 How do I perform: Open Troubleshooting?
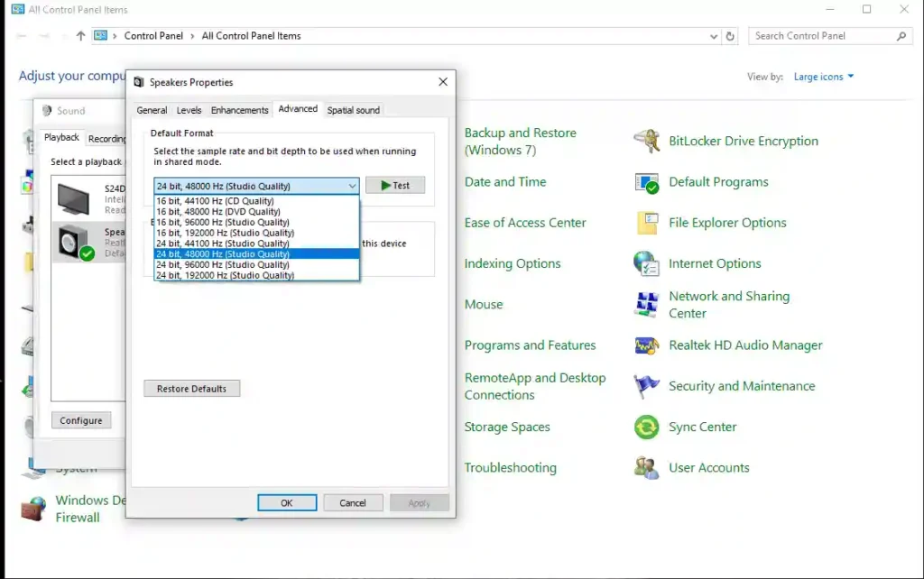click(x=510, y=468)
